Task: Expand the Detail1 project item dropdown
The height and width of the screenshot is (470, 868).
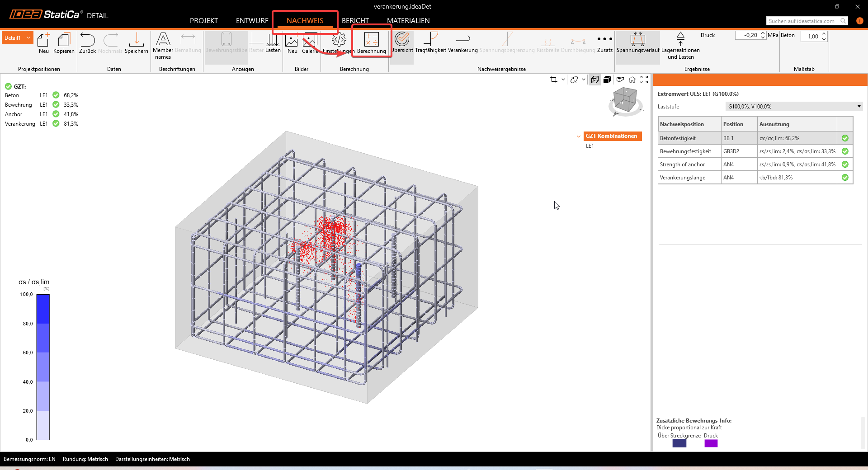Action: coord(28,38)
